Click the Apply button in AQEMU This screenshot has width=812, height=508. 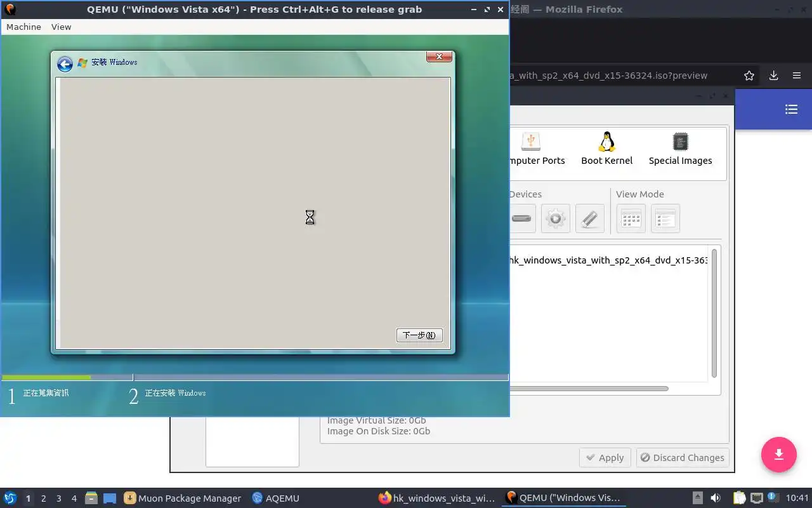point(605,458)
